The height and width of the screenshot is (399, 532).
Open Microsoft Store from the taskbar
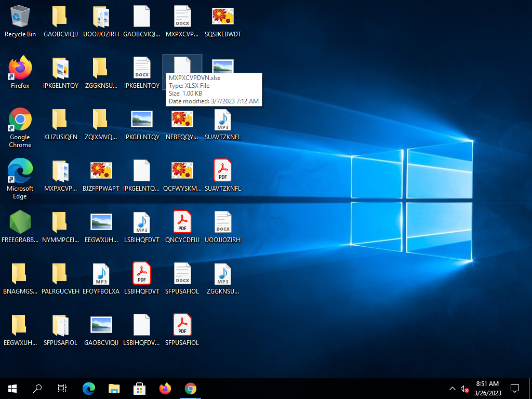[x=140, y=388]
